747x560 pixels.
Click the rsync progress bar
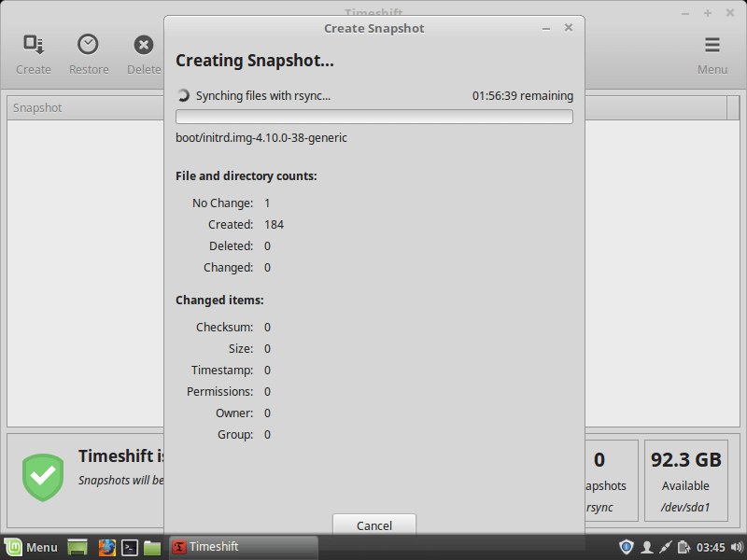tap(374, 117)
